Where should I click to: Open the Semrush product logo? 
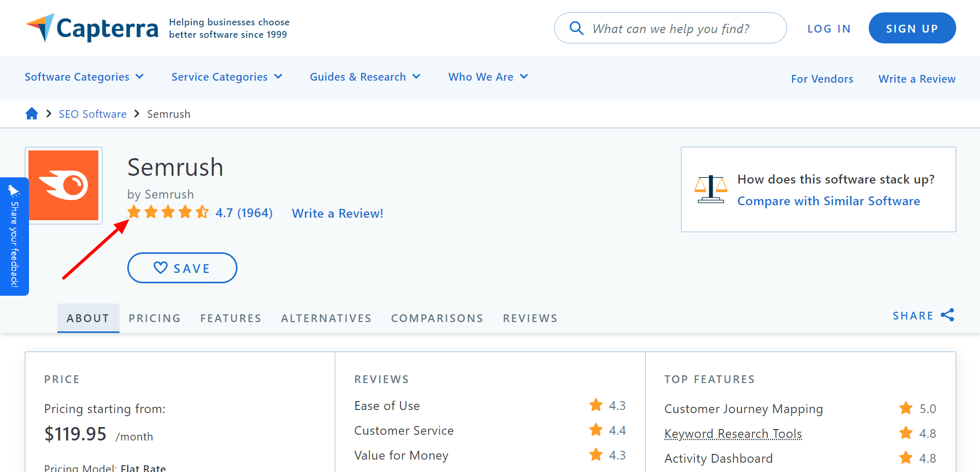(x=64, y=186)
